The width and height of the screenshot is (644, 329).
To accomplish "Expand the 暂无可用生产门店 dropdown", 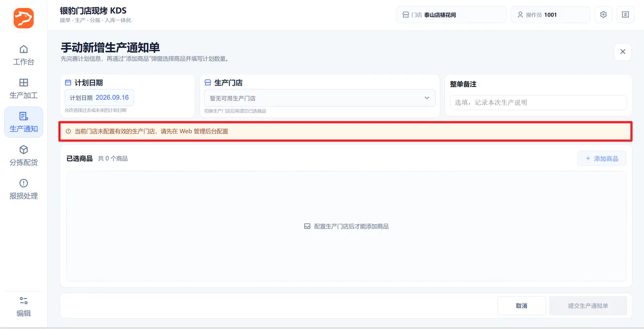I will click(319, 98).
